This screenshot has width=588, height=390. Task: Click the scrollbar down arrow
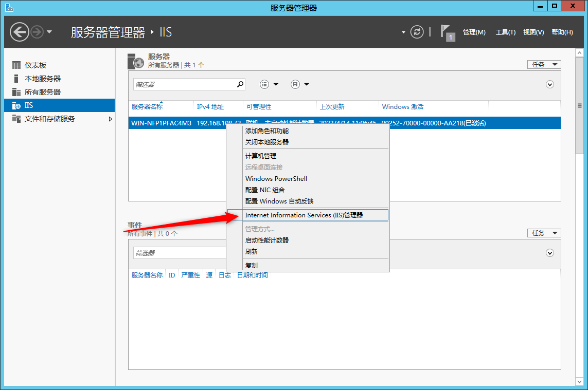(x=579, y=382)
